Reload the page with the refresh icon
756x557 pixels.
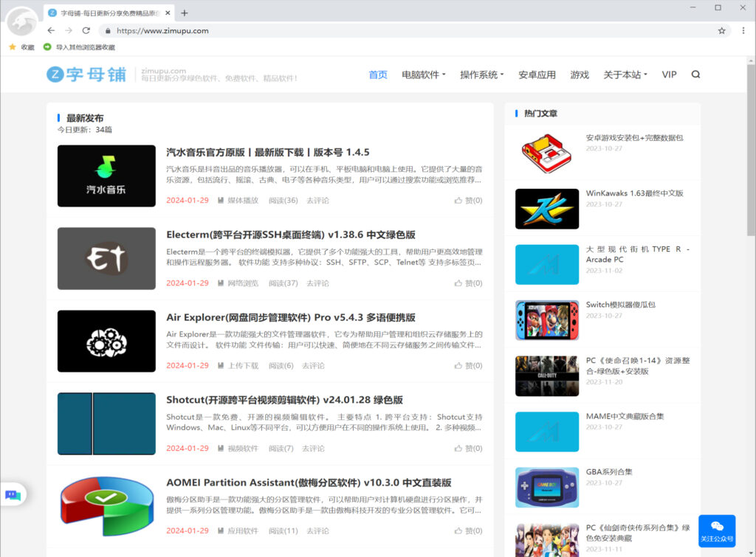point(86,30)
